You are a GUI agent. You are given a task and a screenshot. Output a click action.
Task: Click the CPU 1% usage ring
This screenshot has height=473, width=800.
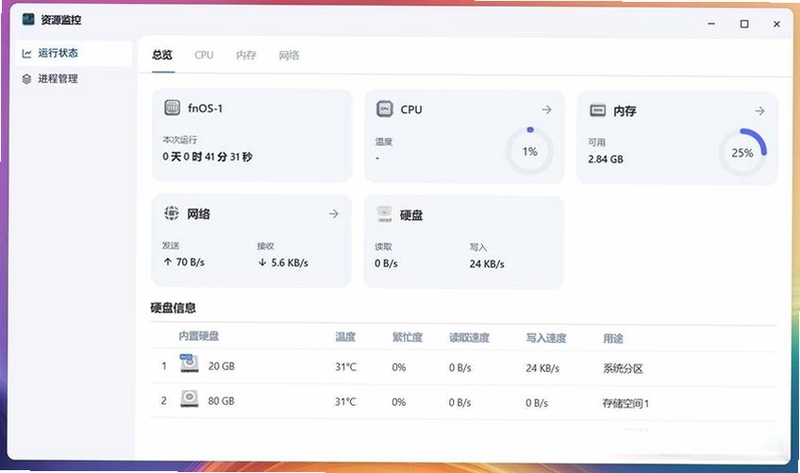[530, 151]
